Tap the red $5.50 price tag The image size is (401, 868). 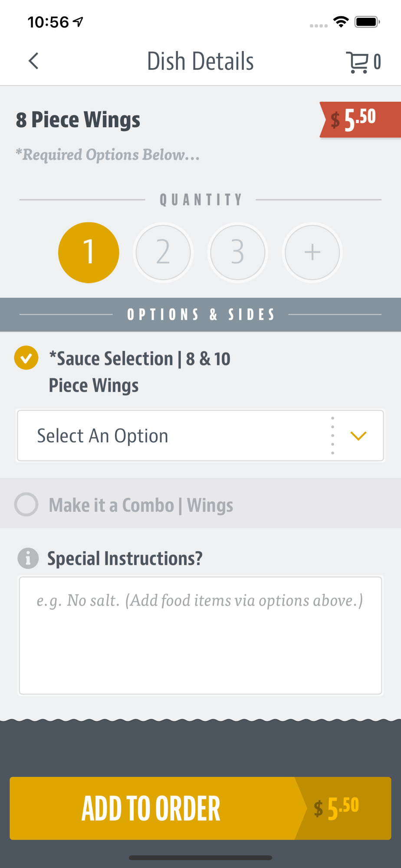coord(360,120)
